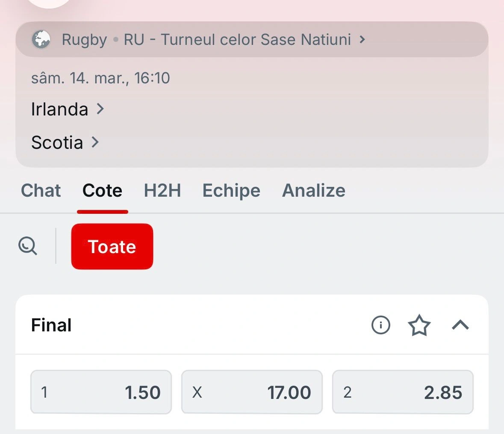Click the sport globe icon beside Rugby

pos(41,39)
